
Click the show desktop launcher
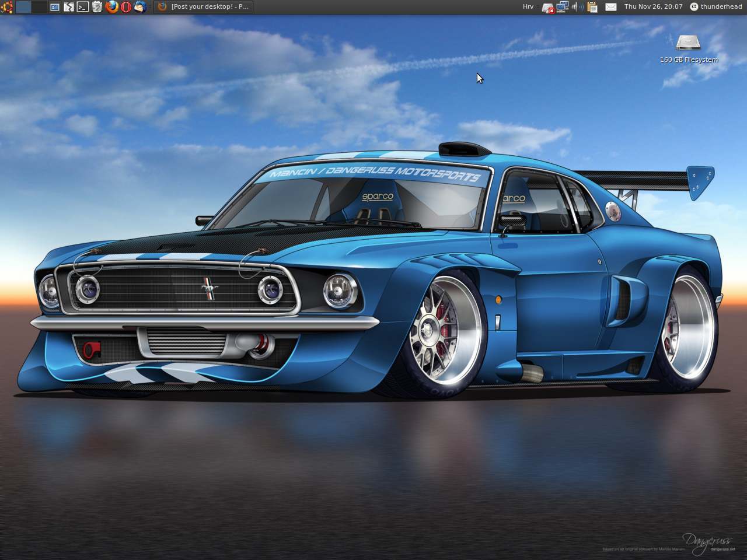[x=55, y=7]
